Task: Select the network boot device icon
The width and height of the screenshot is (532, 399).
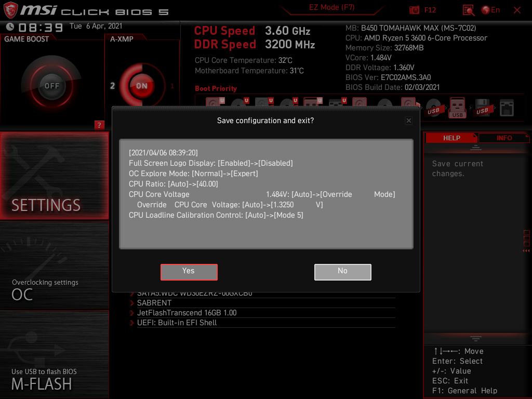Action: tap(507, 108)
